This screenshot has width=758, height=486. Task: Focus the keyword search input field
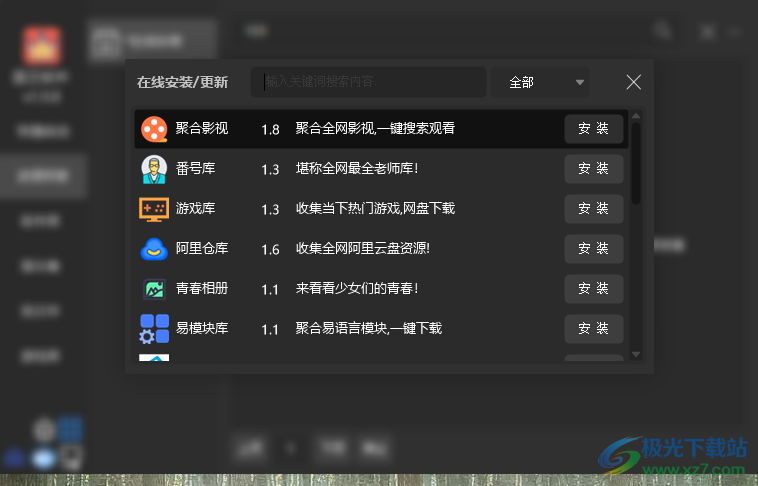(x=368, y=82)
